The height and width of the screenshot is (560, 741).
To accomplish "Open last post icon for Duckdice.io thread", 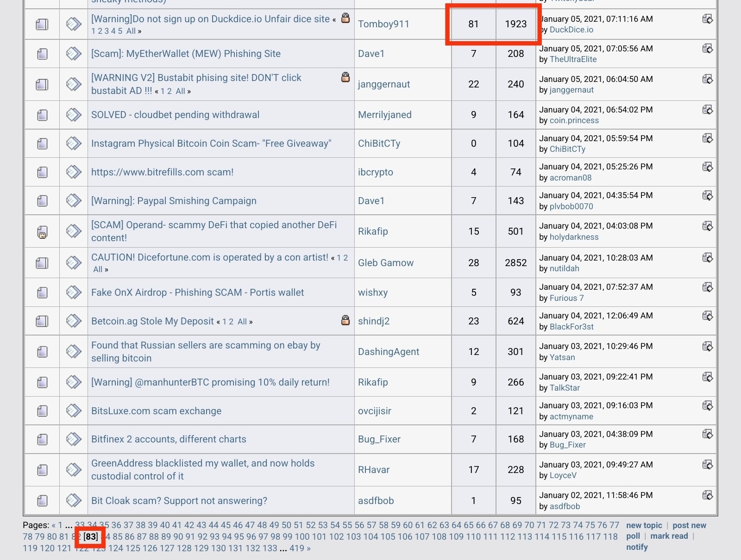I will click(708, 19).
